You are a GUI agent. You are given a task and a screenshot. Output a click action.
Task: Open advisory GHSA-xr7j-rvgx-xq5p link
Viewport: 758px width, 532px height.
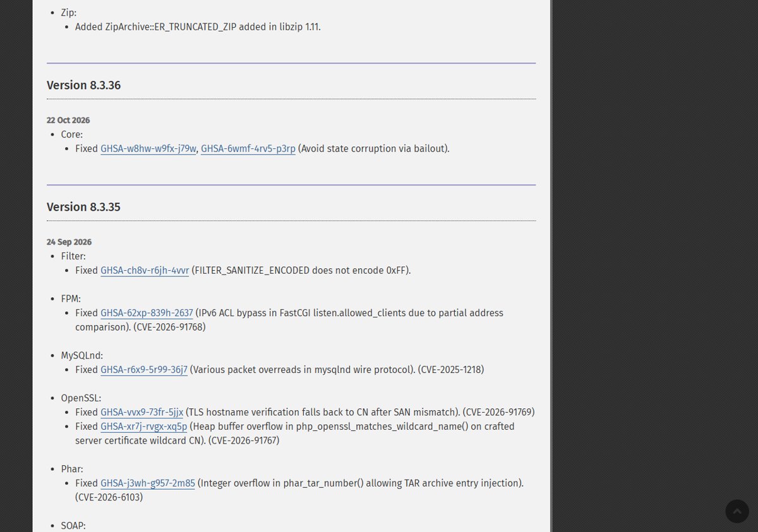[x=144, y=427]
